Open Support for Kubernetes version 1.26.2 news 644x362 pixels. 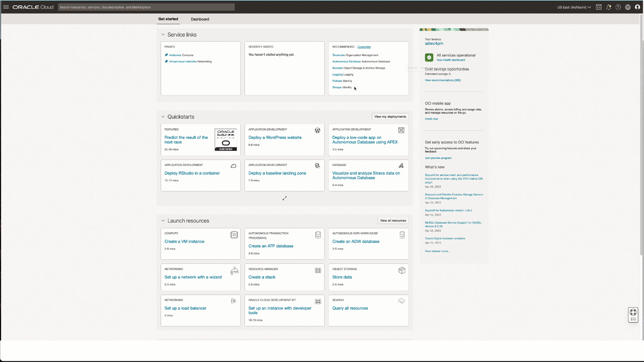point(449,211)
